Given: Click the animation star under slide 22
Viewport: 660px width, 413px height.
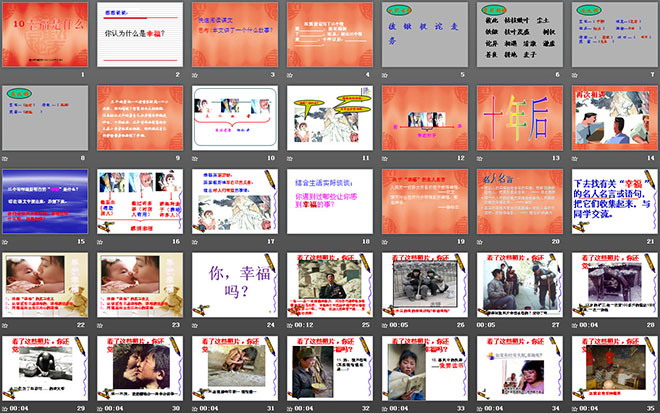Looking at the screenshot, I should pos(5,325).
